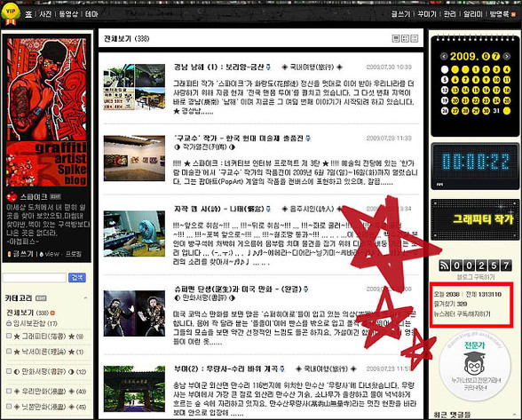Open the 프로필 link
Image resolution: width=522 pixels, height=420 pixels.
(73, 254)
